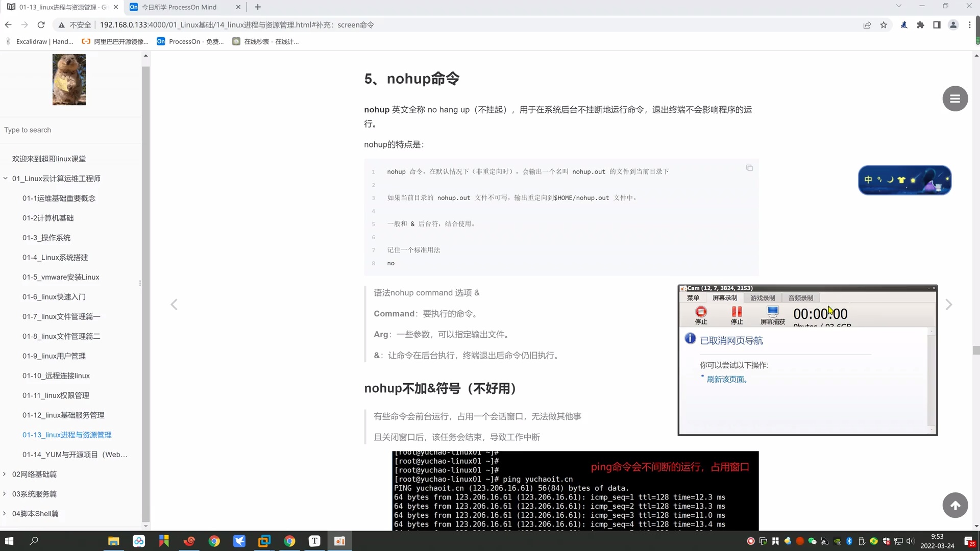Open the floating hamburger menu on the page
Viewport: 980px width, 551px height.
(955, 98)
